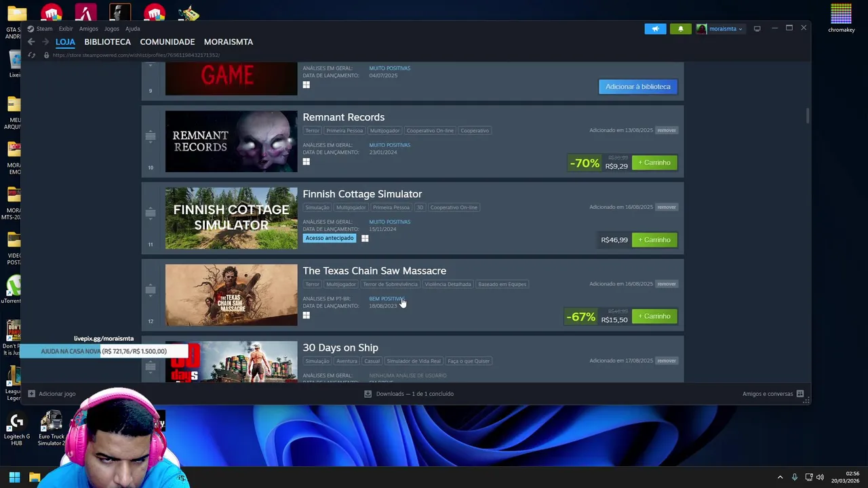Click the padlock icon beside URL
Image resolution: width=868 pixels, height=488 pixels.
[46, 55]
